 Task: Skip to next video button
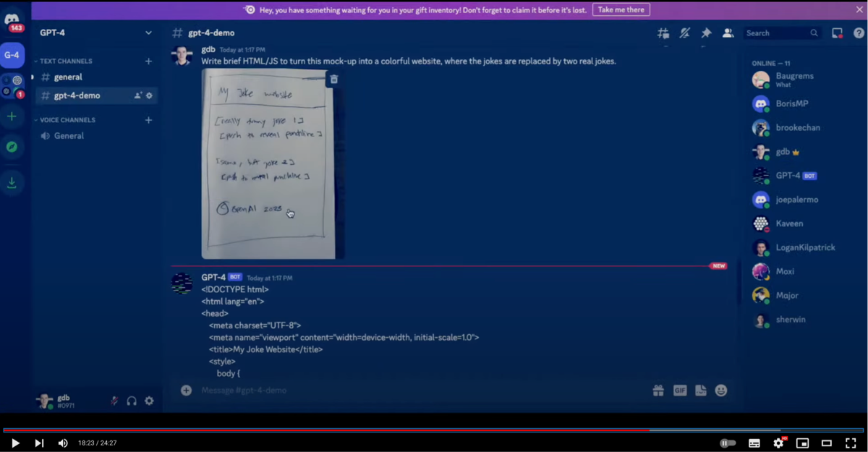click(39, 443)
